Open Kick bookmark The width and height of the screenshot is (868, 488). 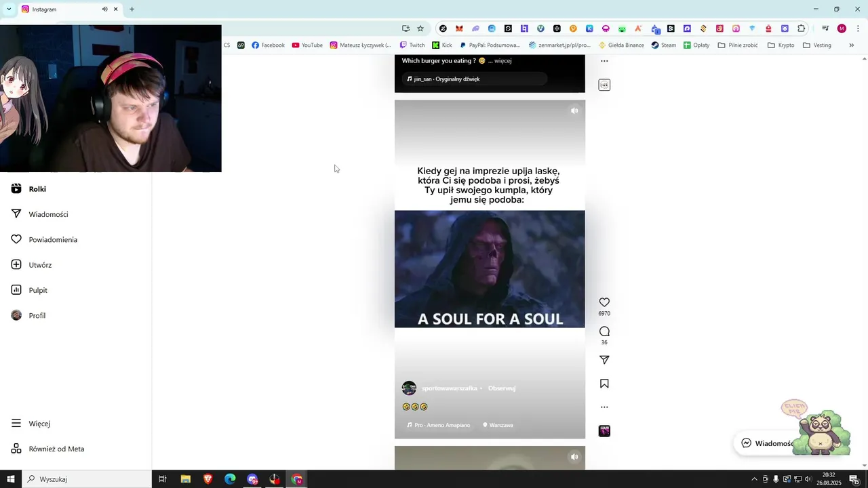[x=442, y=45]
